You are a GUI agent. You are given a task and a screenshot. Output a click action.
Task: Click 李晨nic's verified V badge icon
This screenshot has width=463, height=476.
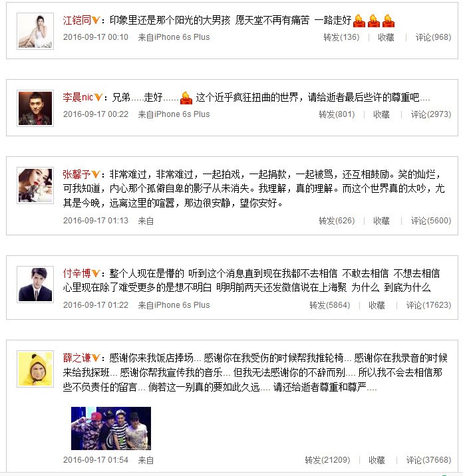(98, 98)
